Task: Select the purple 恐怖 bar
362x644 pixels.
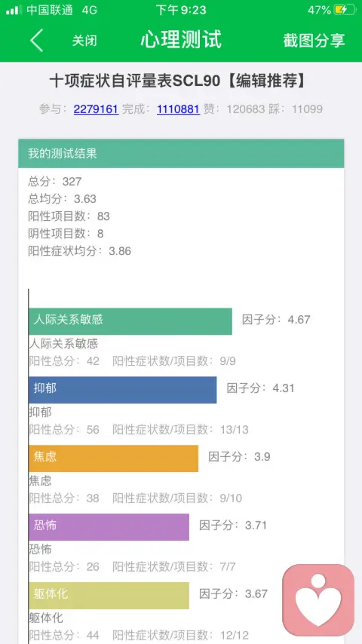Action: [x=109, y=527]
